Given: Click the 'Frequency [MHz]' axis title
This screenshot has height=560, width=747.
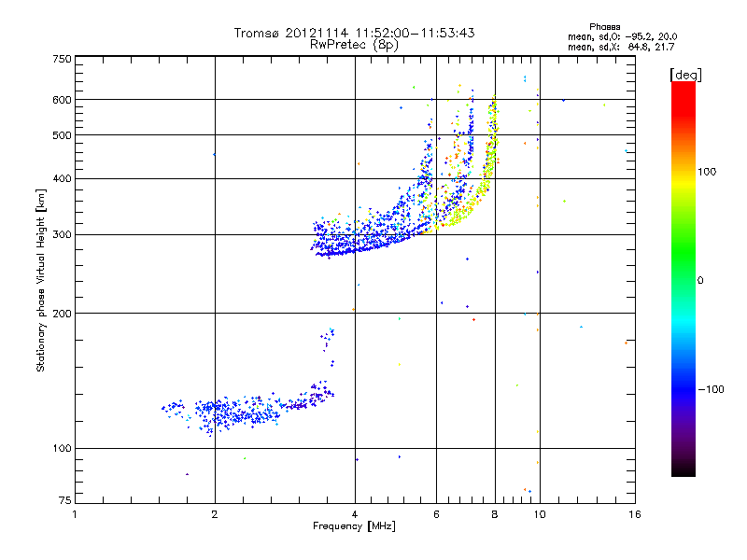Looking at the screenshot, I should pyautogui.click(x=354, y=526).
